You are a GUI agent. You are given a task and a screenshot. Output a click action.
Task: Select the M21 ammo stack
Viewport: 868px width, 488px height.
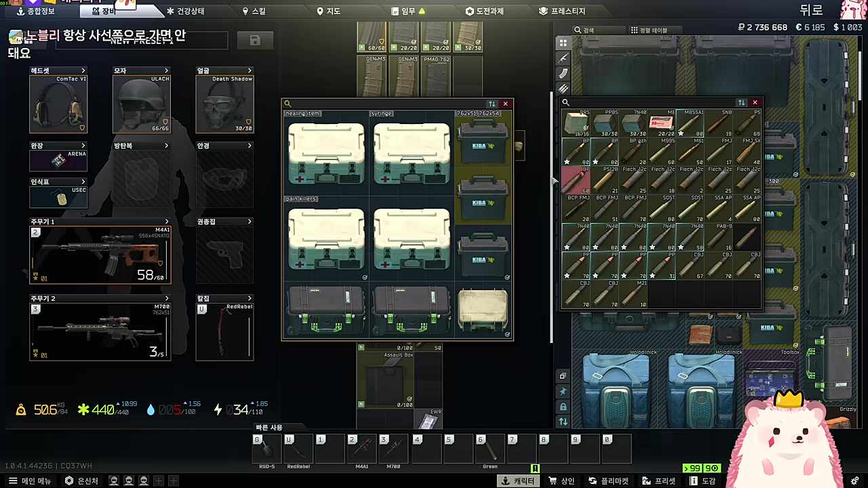click(x=633, y=294)
